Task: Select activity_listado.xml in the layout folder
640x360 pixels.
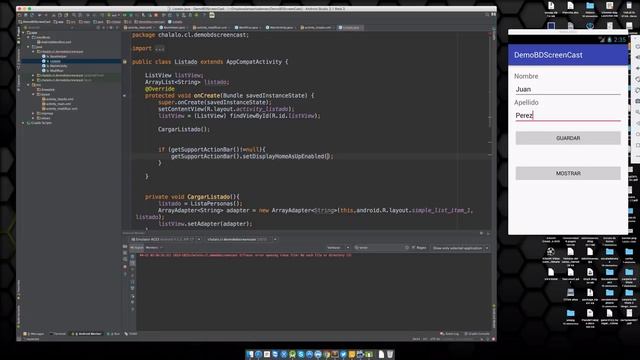Action: point(59,99)
